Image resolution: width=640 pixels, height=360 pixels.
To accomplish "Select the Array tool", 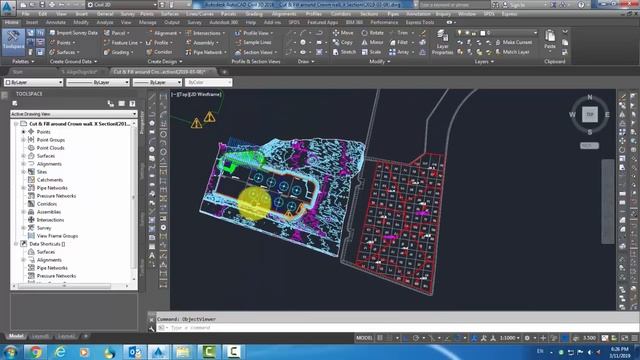I will click(399, 52).
